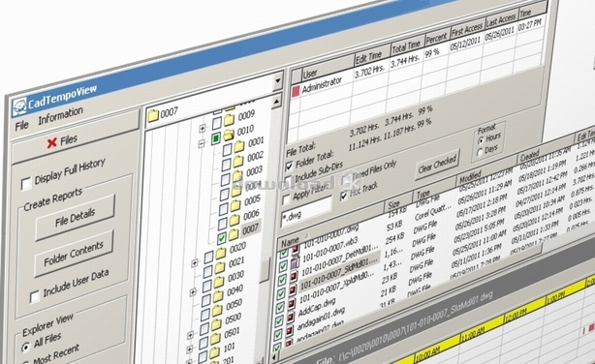
Task: Click the folder icon of tree item 0020
Action: coord(221,253)
